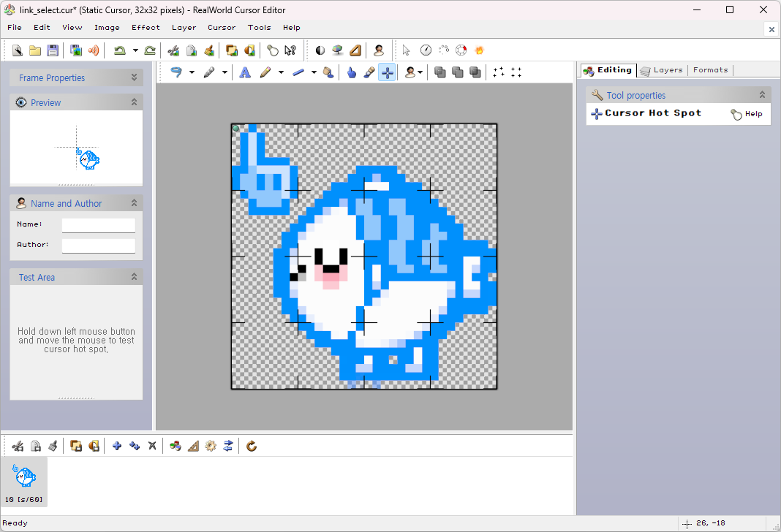Screen dimensions: 781x532
Task: Collapse the Preview panel
Action: click(x=134, y=102)
